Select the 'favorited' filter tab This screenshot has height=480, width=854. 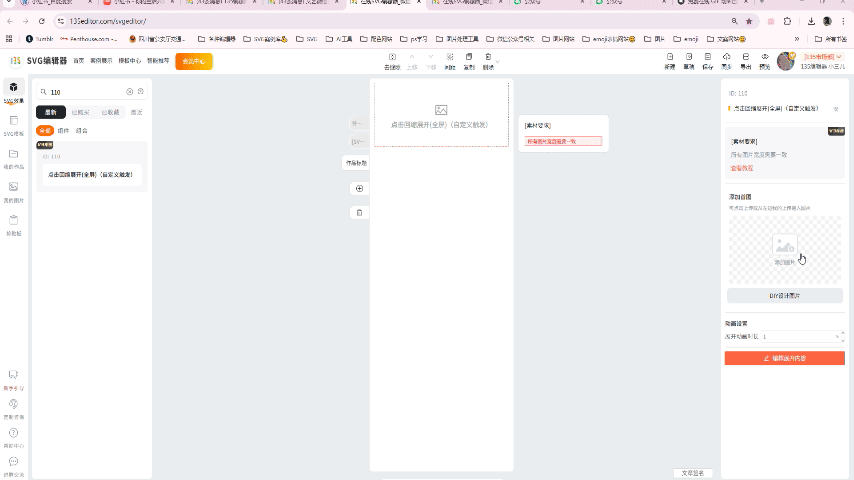pyautogui.click(x=110, y=112)
